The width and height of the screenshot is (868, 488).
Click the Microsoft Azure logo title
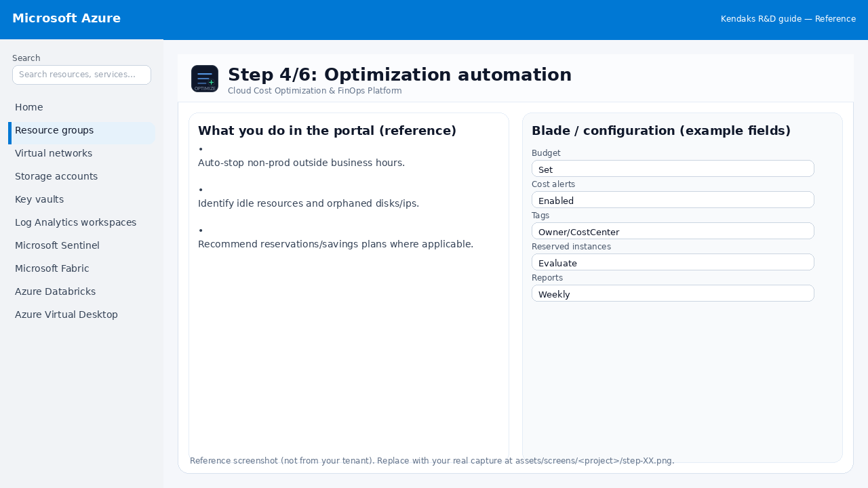pyautogui.click(x=66, y=18)
